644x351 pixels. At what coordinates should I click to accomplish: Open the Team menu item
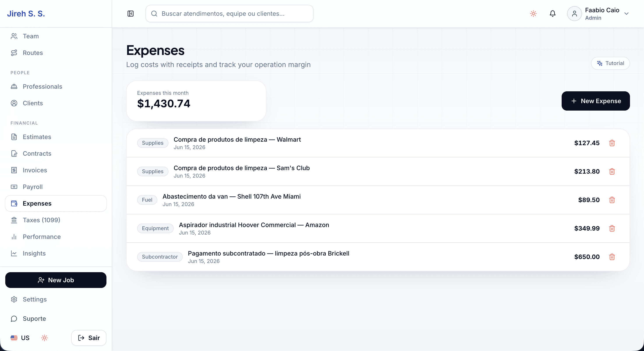click(56, 36)
